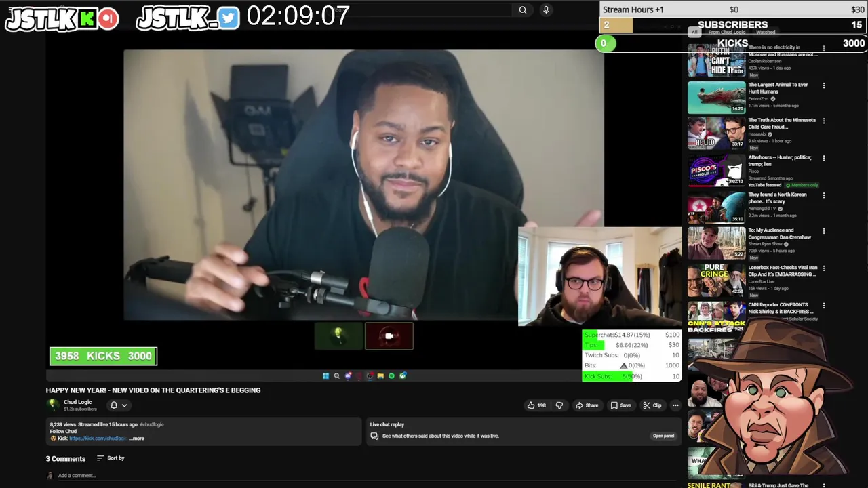Click the '51.2k subscribers' text
The width and height of the screenshot is (868, 488).
(x=80, y=409)
